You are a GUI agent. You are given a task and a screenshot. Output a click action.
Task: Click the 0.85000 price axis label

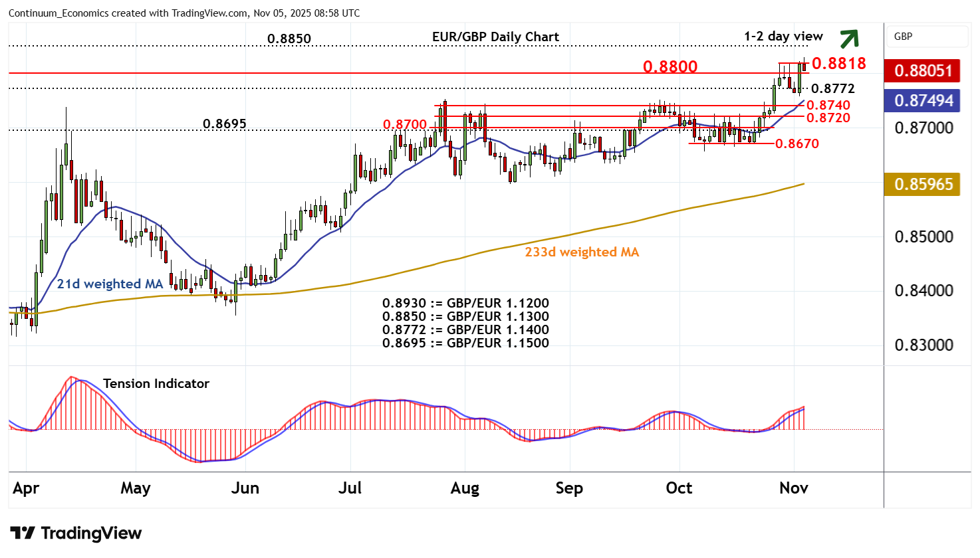(923, 237)
